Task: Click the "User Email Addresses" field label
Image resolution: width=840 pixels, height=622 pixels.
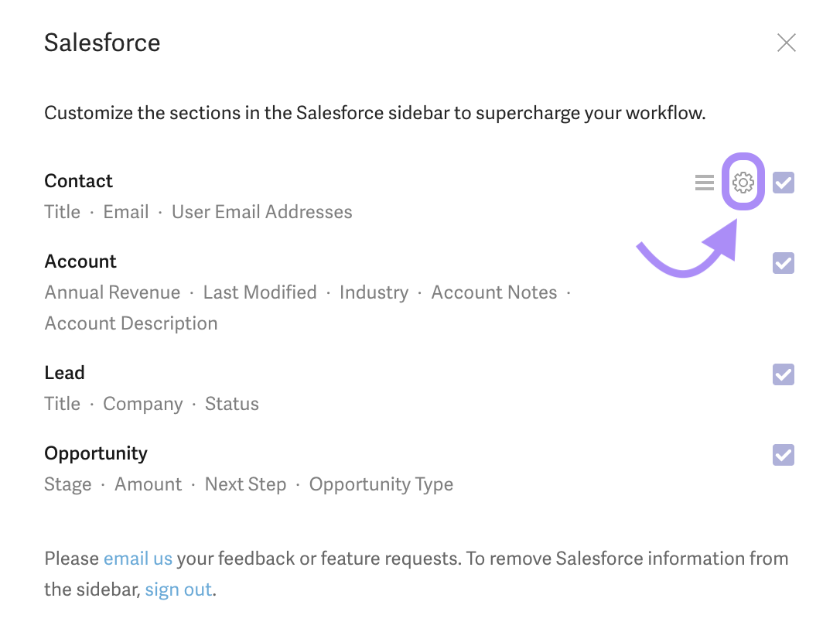Action: [x=261, y=212]
